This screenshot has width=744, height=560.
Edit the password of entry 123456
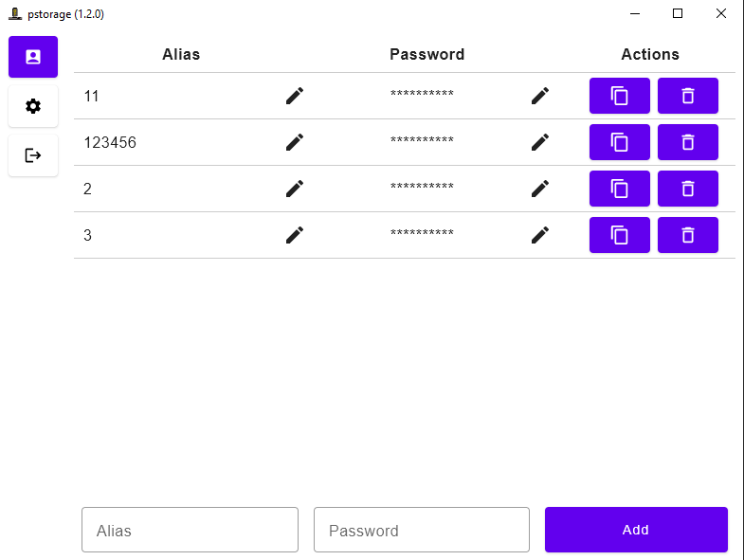click(x=540, y=142)
